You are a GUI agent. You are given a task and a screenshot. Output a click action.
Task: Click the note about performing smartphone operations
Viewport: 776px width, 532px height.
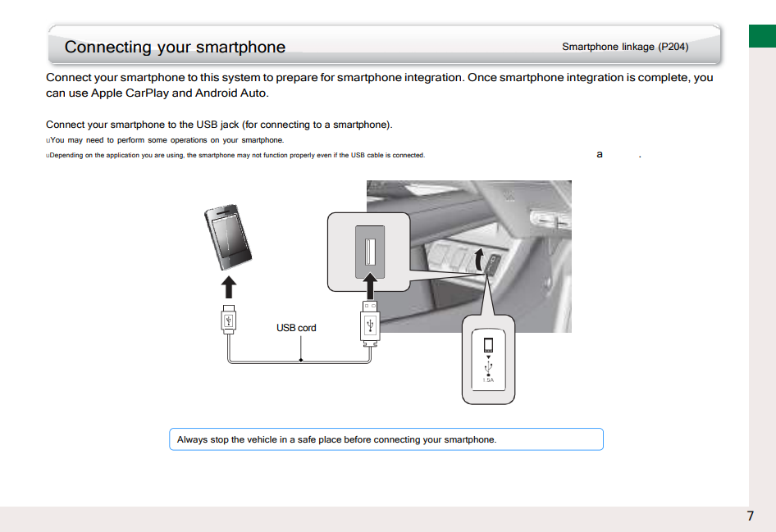tap(167, 140)
